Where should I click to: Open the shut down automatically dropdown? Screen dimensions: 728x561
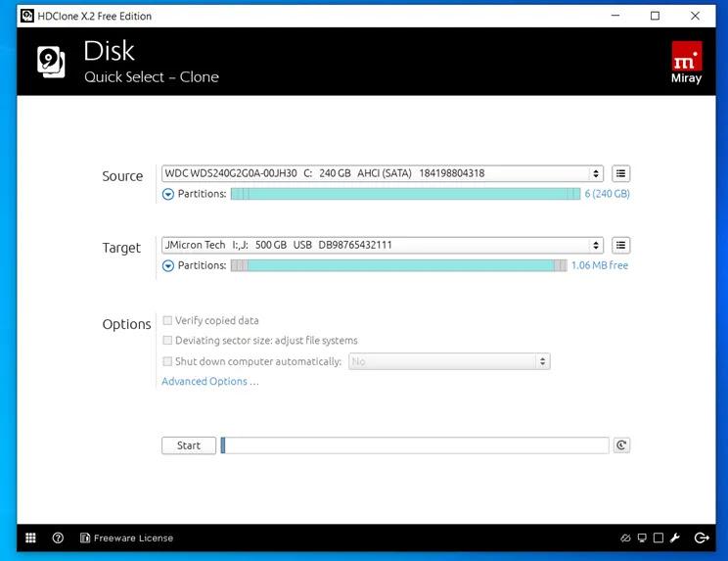click(x=449, y=361)
